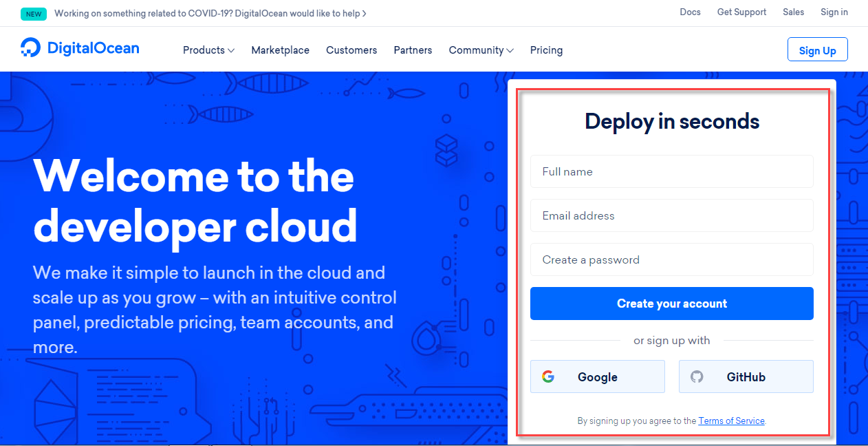Focus the Full name field
The height and width of the screenshot is (446, 868).
tap(671, 171)
